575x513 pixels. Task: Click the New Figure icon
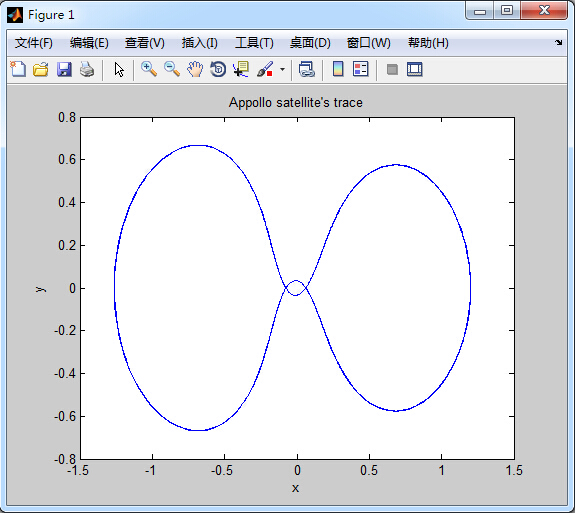(x=18, y=69)
